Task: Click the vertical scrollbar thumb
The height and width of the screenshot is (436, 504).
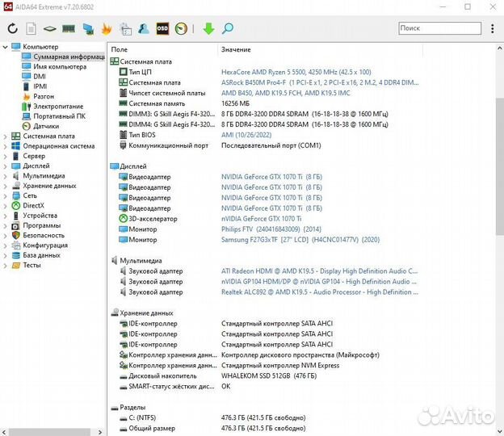Action: (x=499, y=167)
